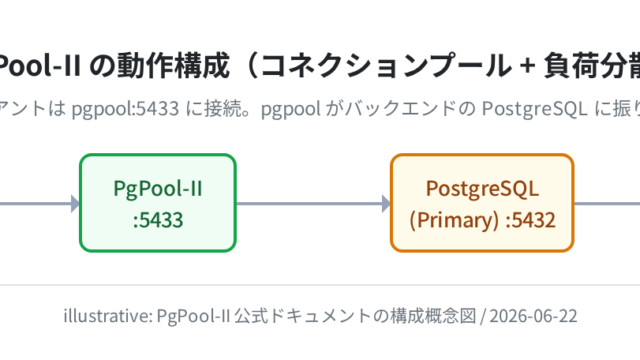
Task: Click the arrowhead pointing into PostgreSQL box
Action: [386, 203]
